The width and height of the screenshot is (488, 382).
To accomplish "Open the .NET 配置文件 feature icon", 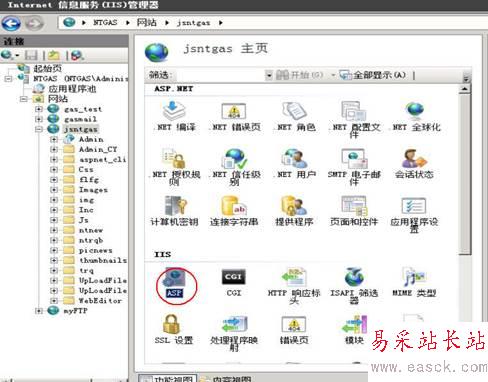I will 354,111.
